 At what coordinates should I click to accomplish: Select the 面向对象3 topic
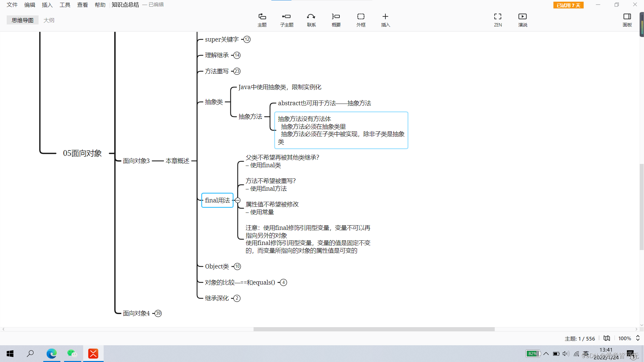136,161
